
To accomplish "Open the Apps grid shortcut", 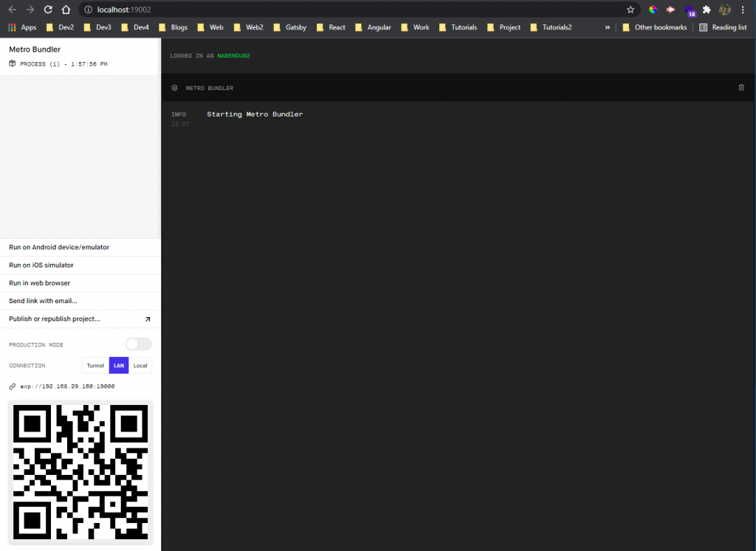I will [x=22, y=27].
